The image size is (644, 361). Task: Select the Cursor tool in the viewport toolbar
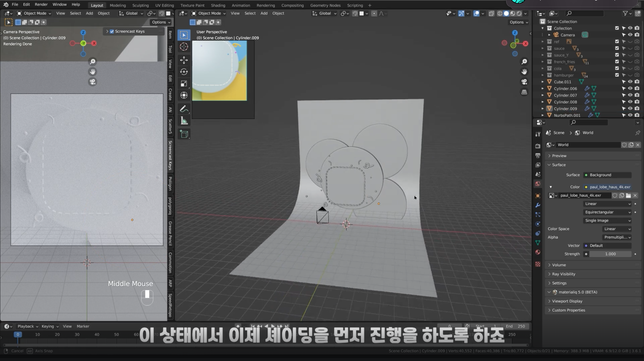(184, 47)
